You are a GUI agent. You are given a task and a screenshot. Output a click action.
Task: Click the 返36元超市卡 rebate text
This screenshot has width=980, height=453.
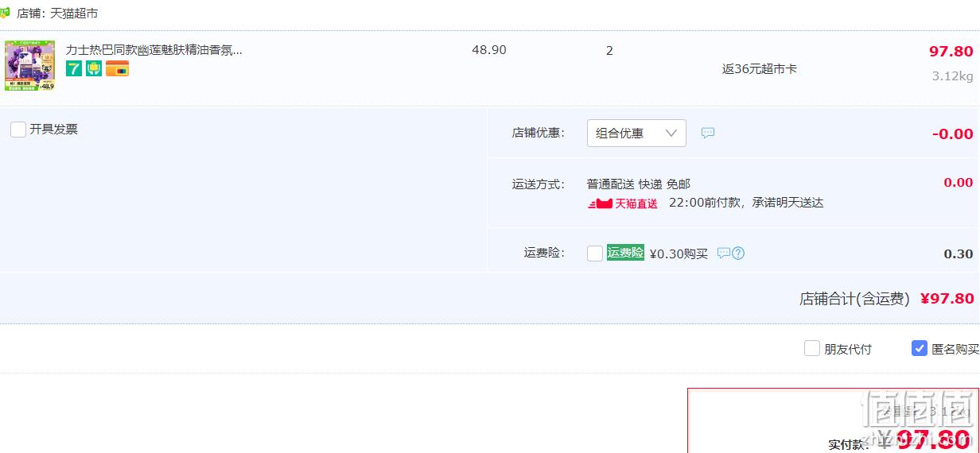point(760,69)
